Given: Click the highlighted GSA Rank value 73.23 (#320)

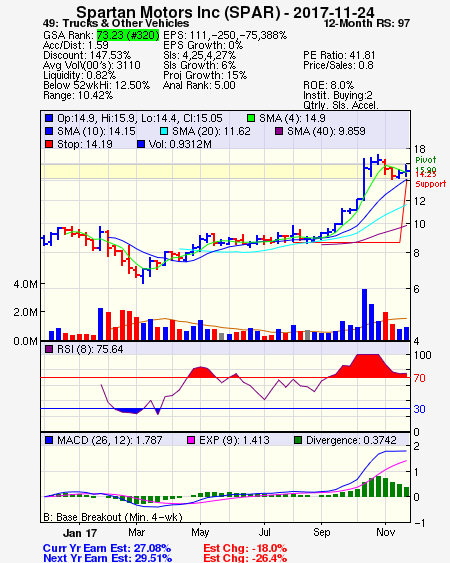Looking at the screenshot, I should coord(128,35).
